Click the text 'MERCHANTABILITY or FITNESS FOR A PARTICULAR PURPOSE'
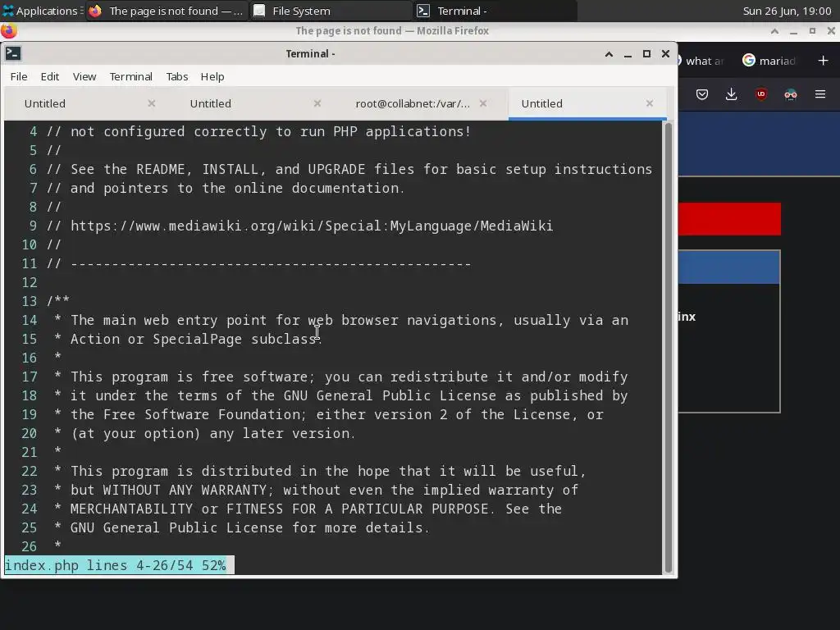The width and height of the screenshot is (840, 630). pyautogui.click(x=279, y=509)
